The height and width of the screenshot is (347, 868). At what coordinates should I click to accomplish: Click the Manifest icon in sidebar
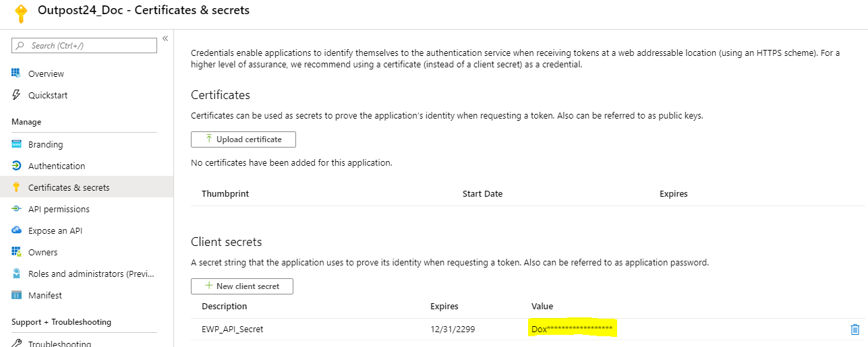pyautogui.click(x=16, y=295)
